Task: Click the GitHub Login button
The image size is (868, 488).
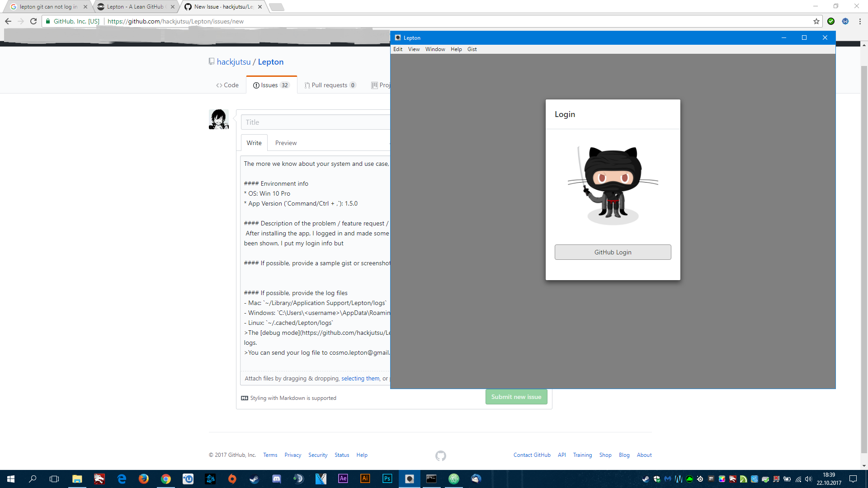Action: [613, 252]
